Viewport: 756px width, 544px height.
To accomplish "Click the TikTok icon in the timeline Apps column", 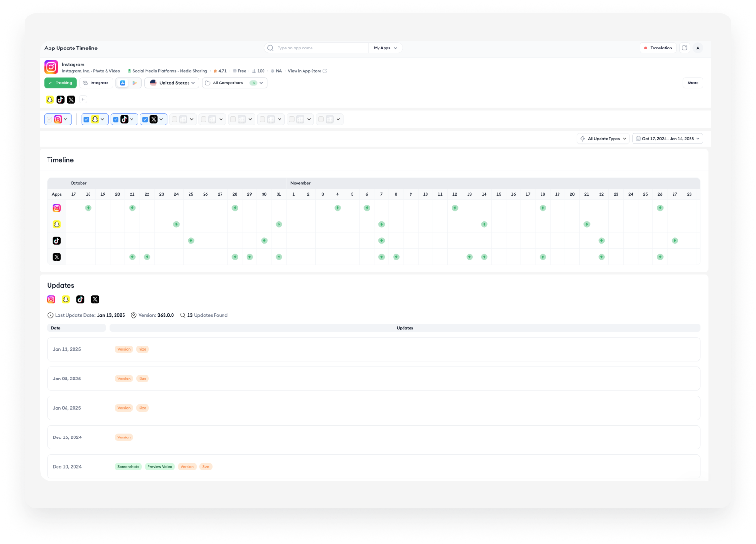I will tap(57, 240).
